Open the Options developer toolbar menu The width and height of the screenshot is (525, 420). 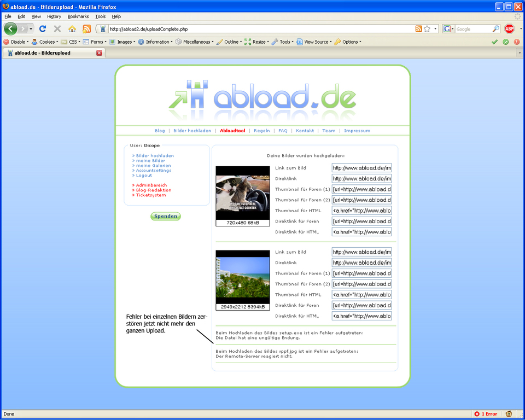pos(348,42)
